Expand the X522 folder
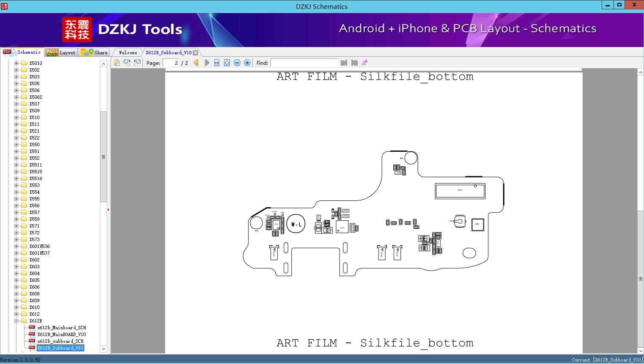 [x=17, y=138]
